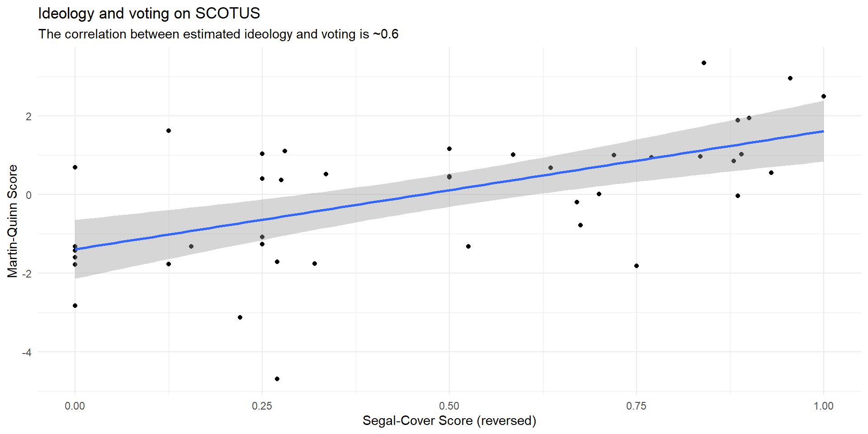Viewport: 868px width, 434px height.
Task: Click the "Martin-Quinn Score" y-axis label
Action: [x=13, y=221]
